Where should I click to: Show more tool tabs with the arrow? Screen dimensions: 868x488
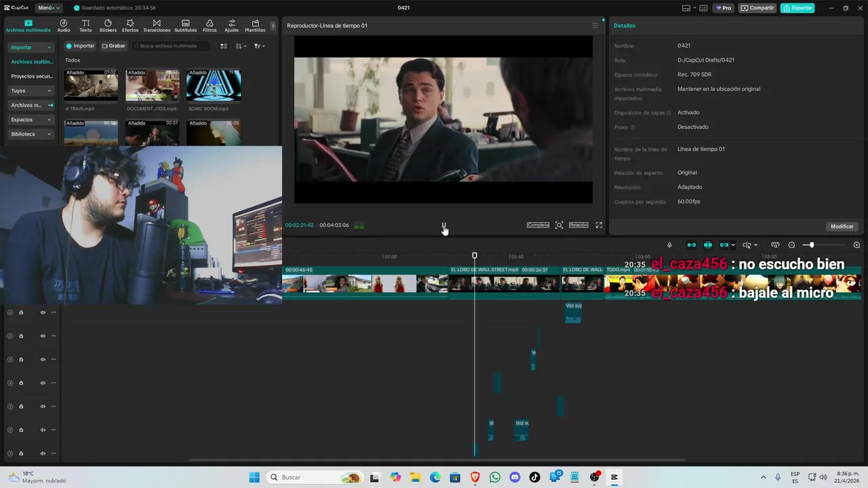pyautogui.click(x=273, y=26)
